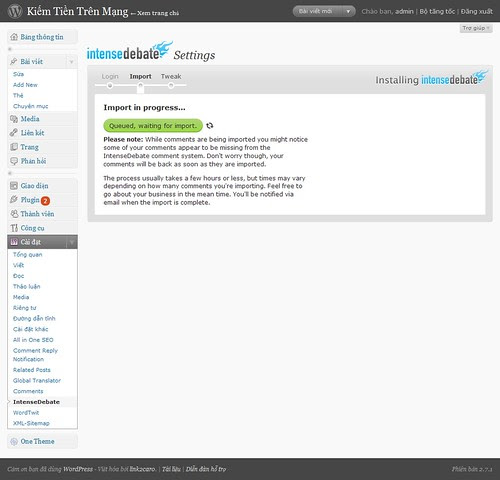This screenshot has width=500, height=480.
Task: Open Add New under Bài viết
Action: (25, 85)
